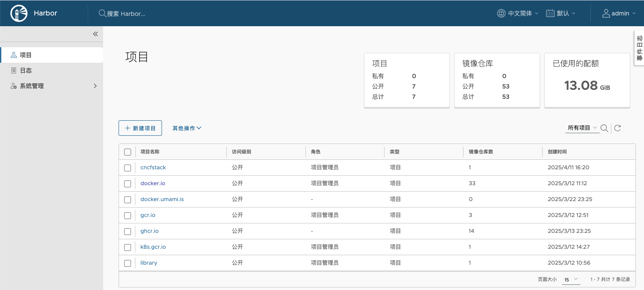The image size is (644, 290).
Task: Click the 页面大小 label
Action: point(547,280)
